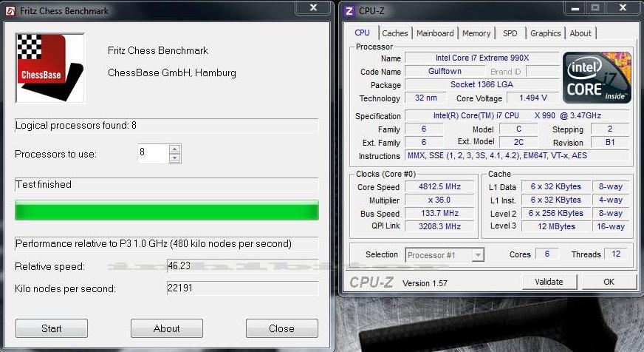The image size is (644, 352).
Task: Close the Fritz Chess Benchmark window via X
Action: pyautogui.click(x=313, y=8)
